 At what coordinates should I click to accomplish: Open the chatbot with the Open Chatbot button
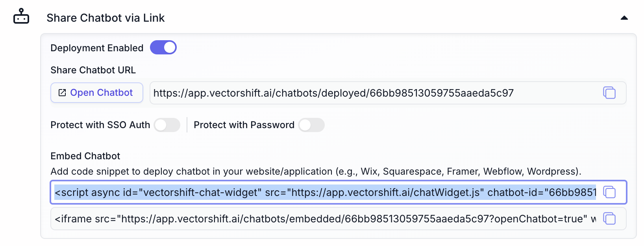[x=96, y=92]
